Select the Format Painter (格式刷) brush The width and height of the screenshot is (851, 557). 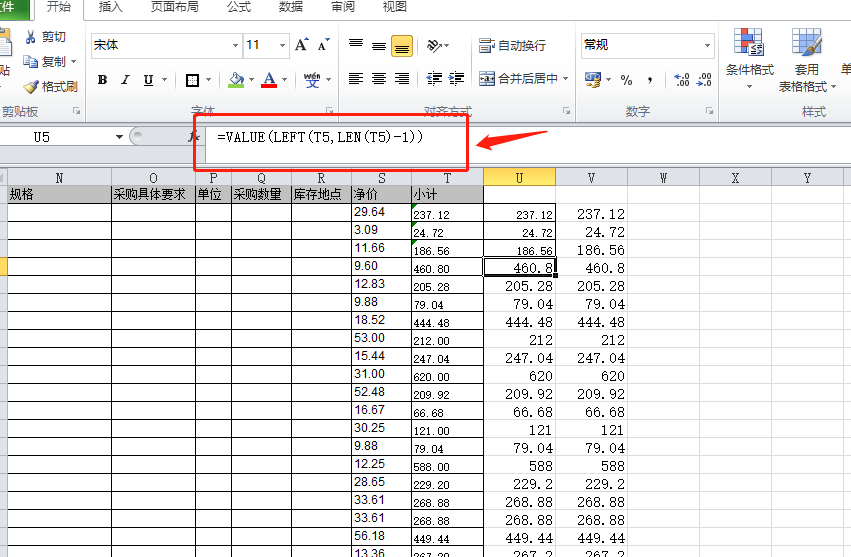click(31, 87)
